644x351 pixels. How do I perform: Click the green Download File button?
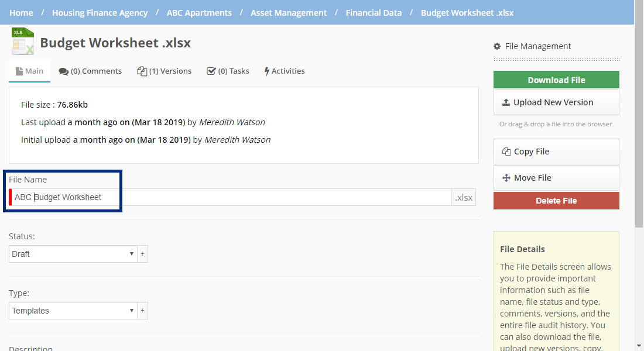(x=556, y=80)
